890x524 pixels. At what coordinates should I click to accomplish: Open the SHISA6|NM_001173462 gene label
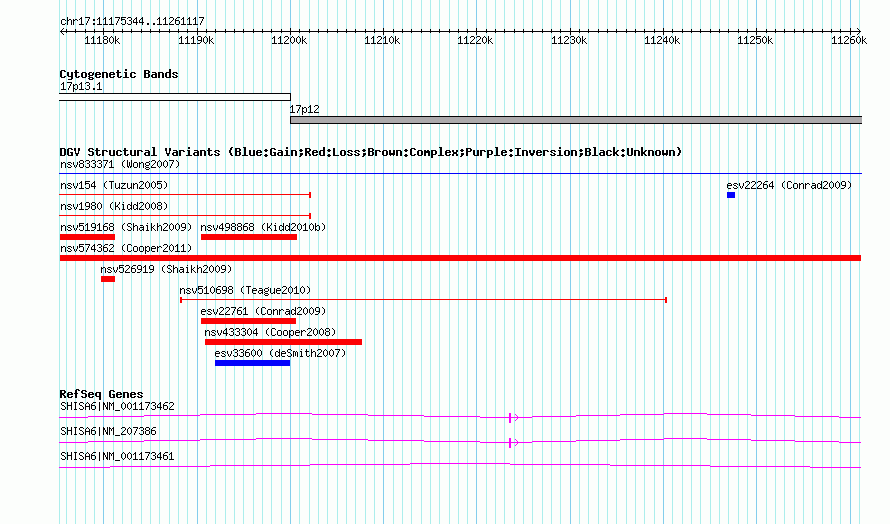click(x=117, y=406)
